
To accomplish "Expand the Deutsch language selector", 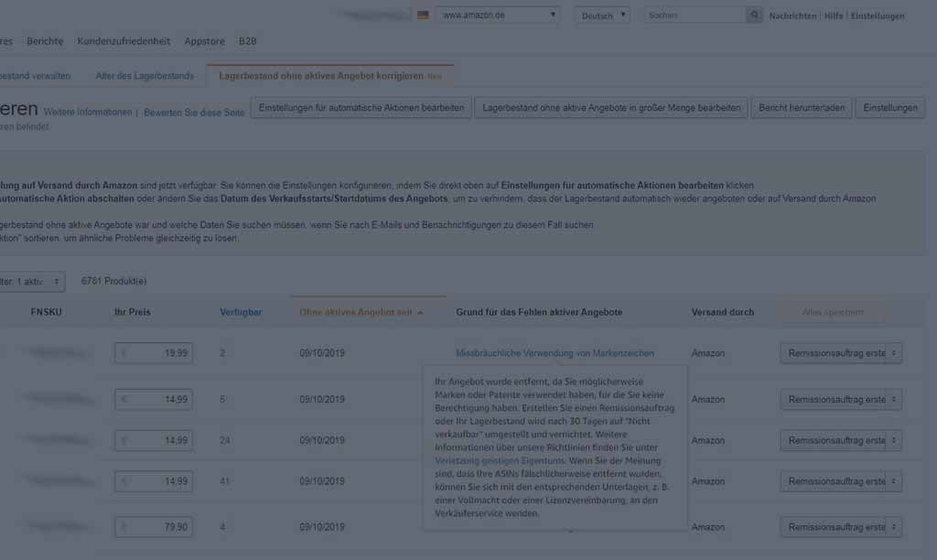I will tap(602, 16).
